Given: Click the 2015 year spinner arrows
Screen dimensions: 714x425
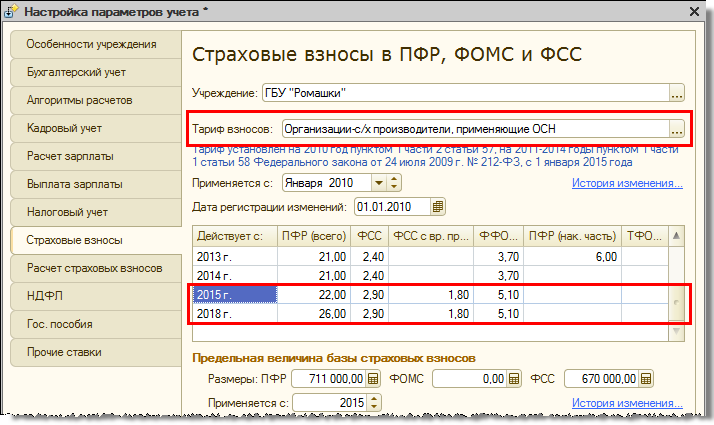Looking at the screenshot, I should click(x=374, y=403).
